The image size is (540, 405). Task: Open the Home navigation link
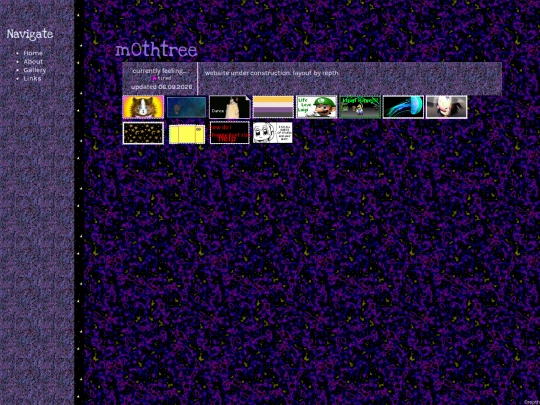[x=33, y=53]
